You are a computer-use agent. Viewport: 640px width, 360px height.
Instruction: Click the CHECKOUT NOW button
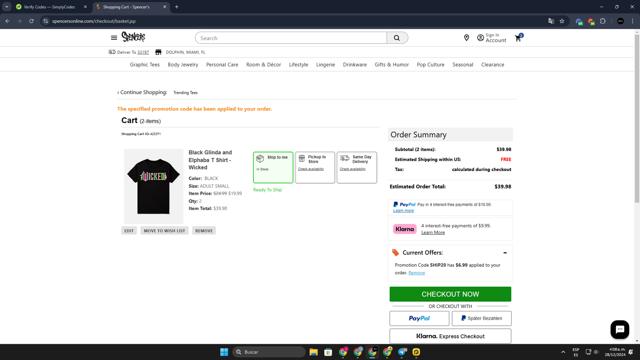pyautogui.click(x=450, y=294)
